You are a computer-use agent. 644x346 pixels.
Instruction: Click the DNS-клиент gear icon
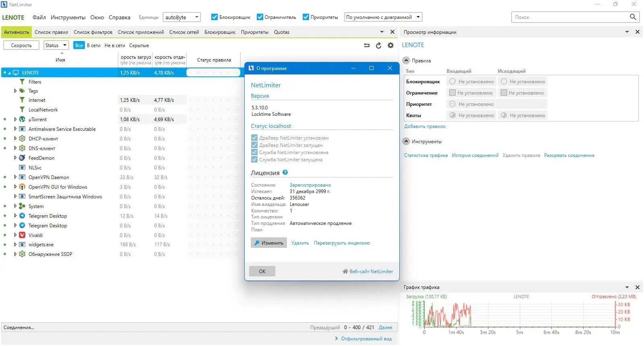coord(22,148)
